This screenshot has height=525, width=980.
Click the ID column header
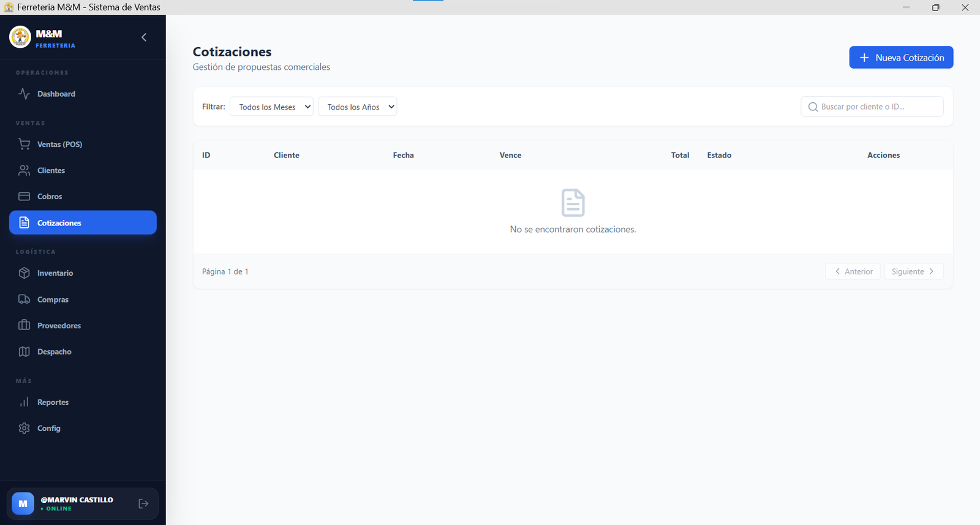(206, 155)
